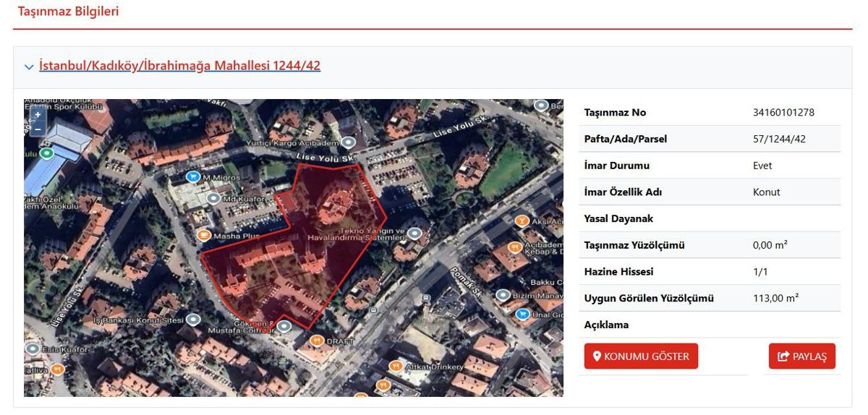The height and width of the screenshot is (415, 868).
Task: Click the Aitkat Drinkery restaurant icon
Action: (394, 367)
